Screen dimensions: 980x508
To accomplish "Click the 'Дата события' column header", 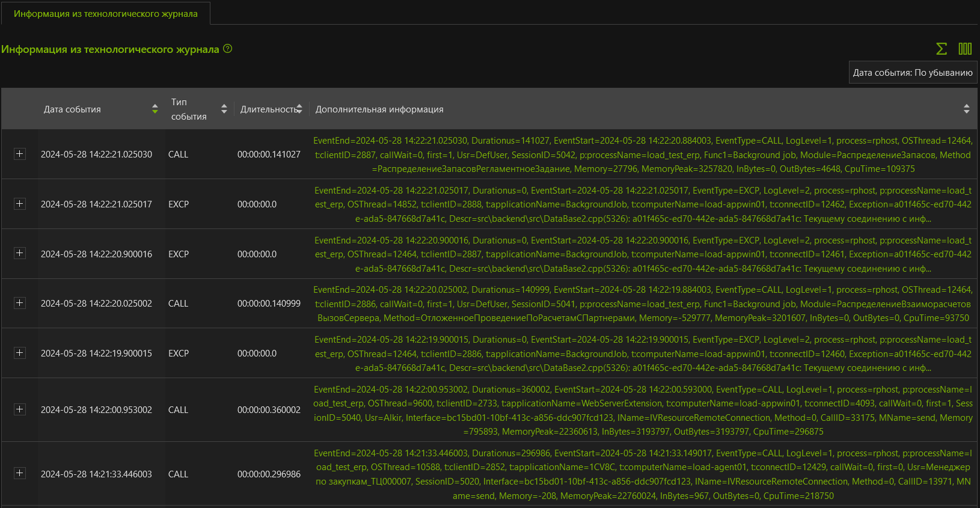I will pos(72,109).
